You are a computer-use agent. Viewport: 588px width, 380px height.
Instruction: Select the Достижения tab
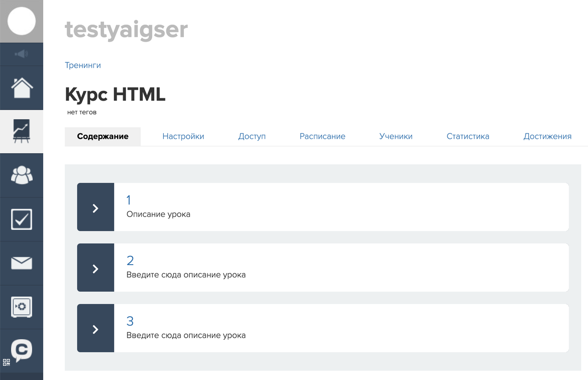547,136
